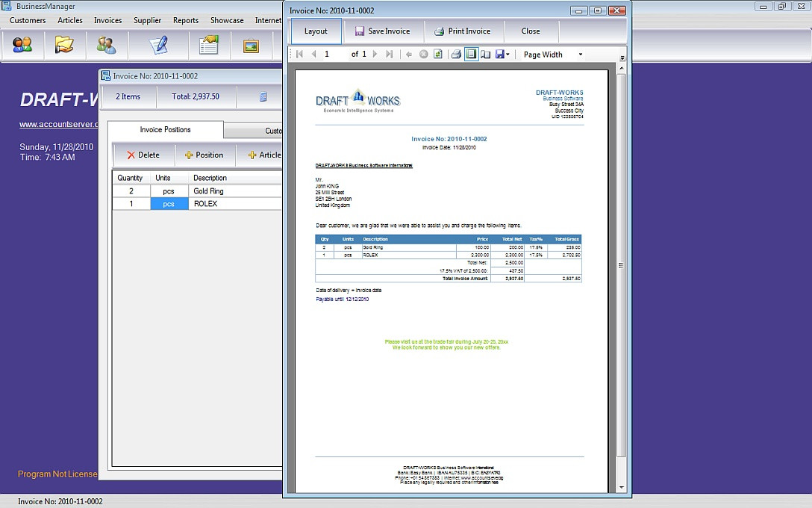Click the Article add button
Screen dimensions: 812x508
[x=265, y=155]
